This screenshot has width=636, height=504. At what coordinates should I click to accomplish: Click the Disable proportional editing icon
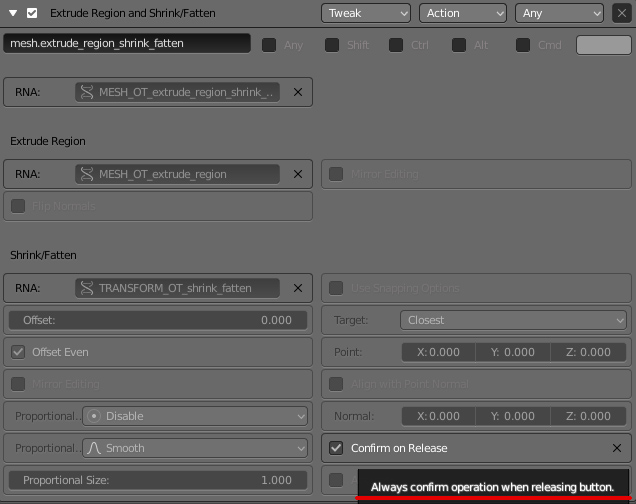[x=94, y=416]
